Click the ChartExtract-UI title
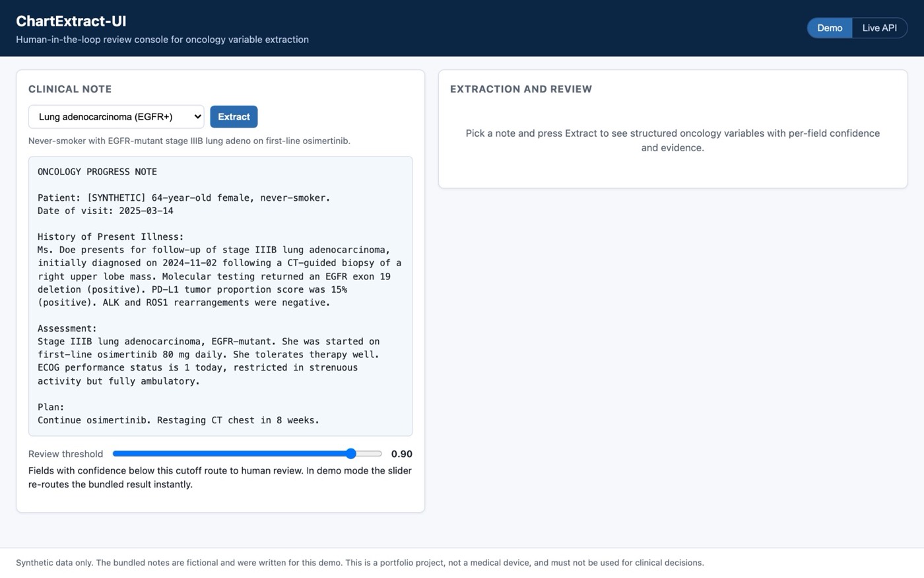The image size is (924, 578). pos(71,21)
